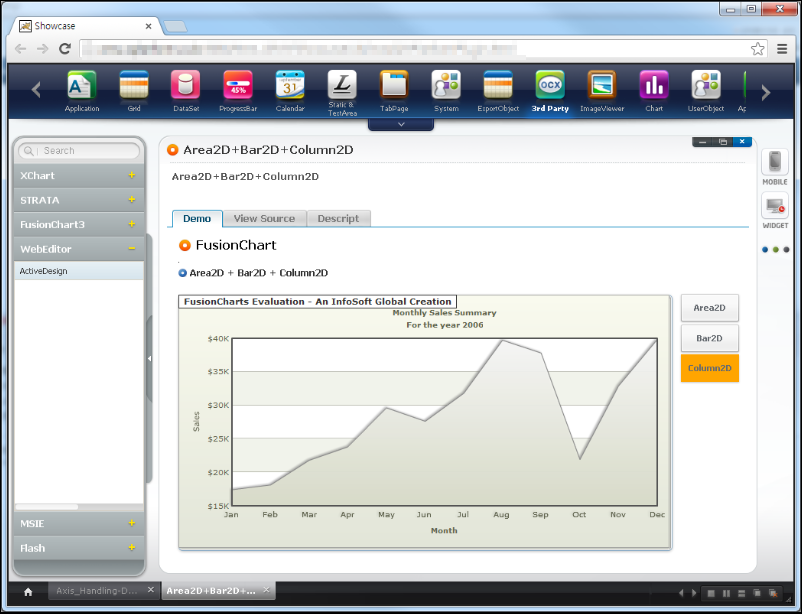
Task: Expand the FusionChart3 sidebar section
Action: [131, 224]
